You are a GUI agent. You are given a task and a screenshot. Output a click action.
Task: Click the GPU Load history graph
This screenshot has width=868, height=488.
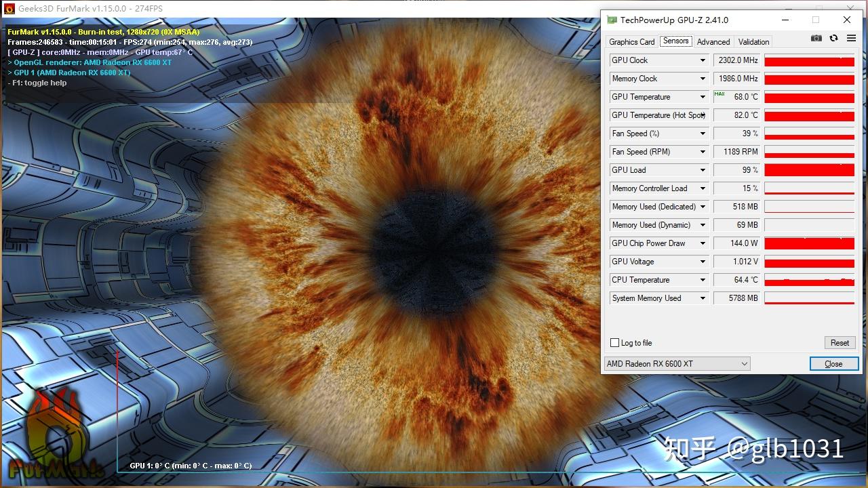[x=809, y=170]
